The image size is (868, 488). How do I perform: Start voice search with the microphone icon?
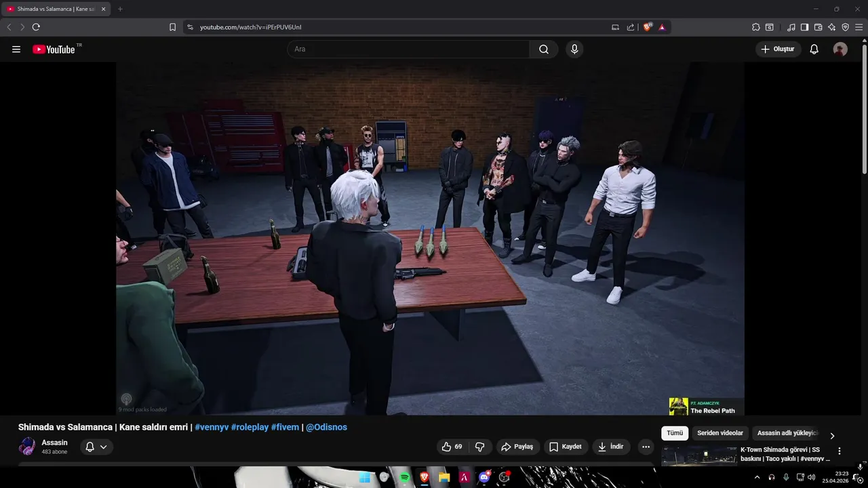[x=574, y=49]
